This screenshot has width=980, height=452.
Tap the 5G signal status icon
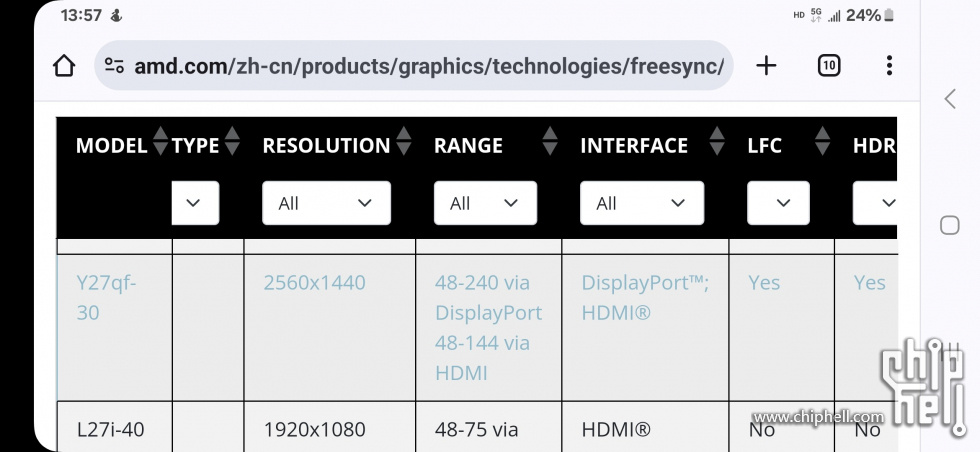coord(816,15)
